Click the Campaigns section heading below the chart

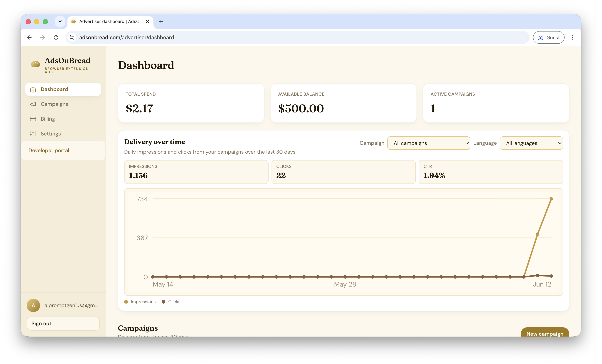[x=138, y=328]
